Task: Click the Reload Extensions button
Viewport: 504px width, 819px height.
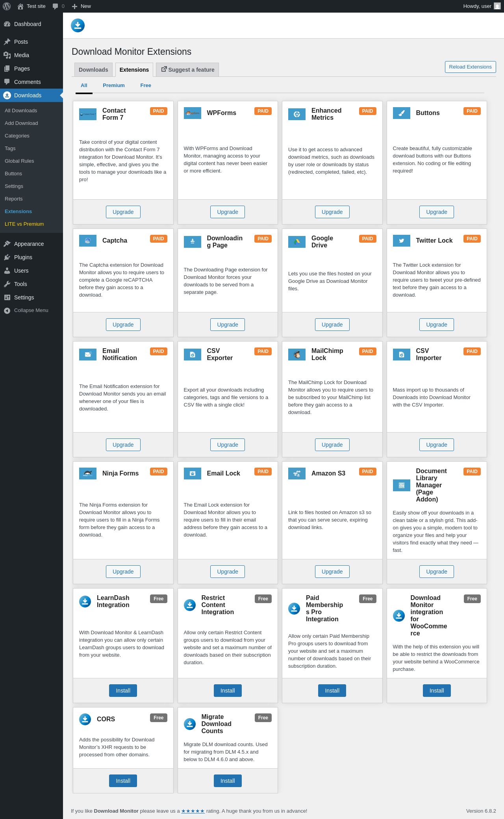Action: click(470, 67)
